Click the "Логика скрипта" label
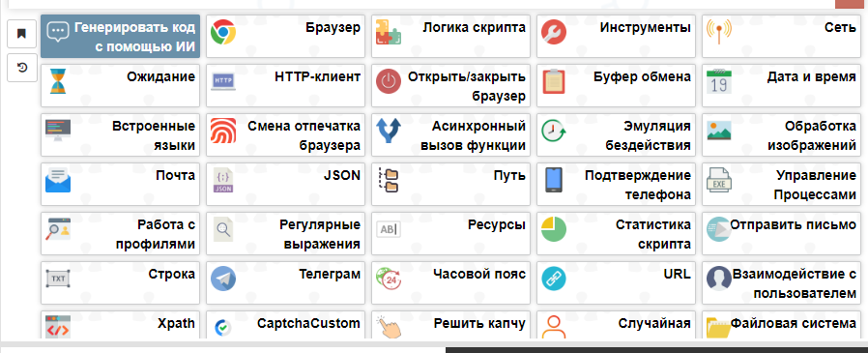 pos(475,27)
